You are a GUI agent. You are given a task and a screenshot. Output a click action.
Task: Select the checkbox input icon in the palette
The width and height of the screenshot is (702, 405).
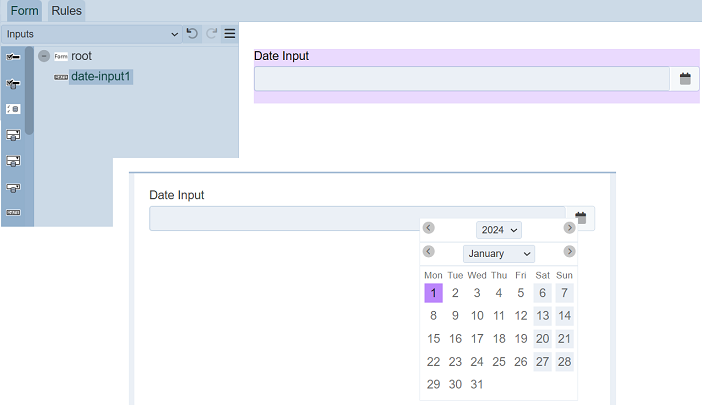(14, 57)
